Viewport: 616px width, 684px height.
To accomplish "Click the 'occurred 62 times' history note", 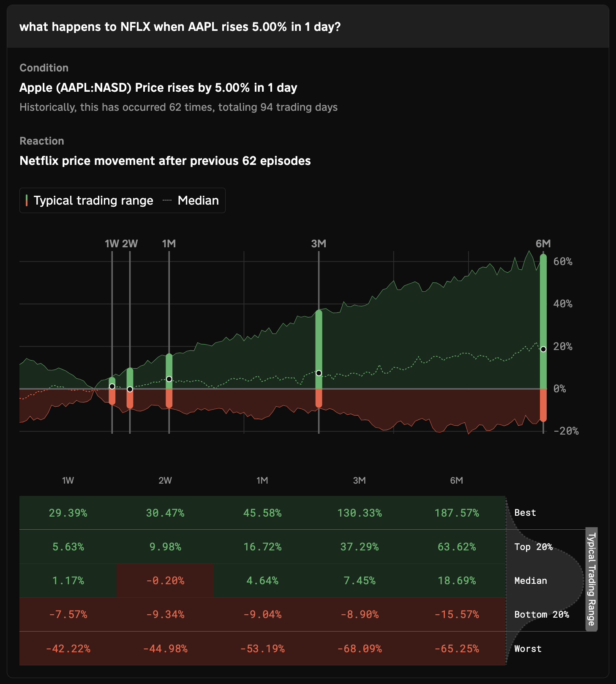I will point(179,107).
